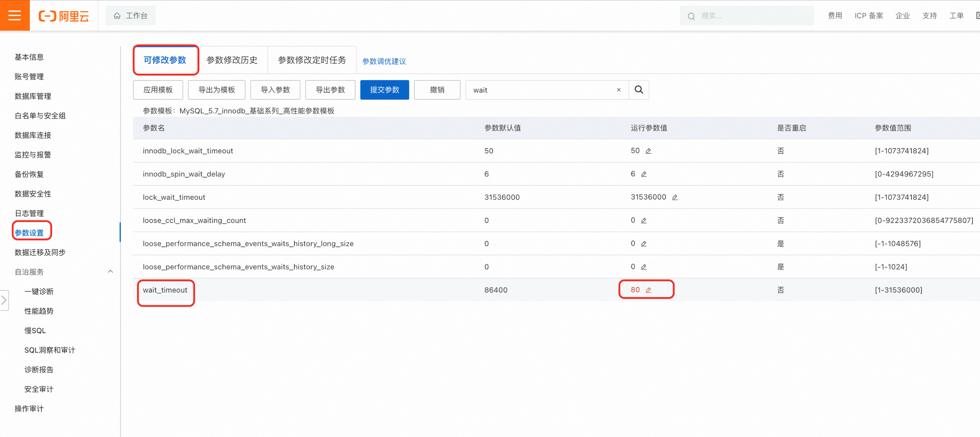Click the magnifier icon in the top search bar
This screenshot has width=980, height=437.
pyautogui.click(x=691, y=16)
